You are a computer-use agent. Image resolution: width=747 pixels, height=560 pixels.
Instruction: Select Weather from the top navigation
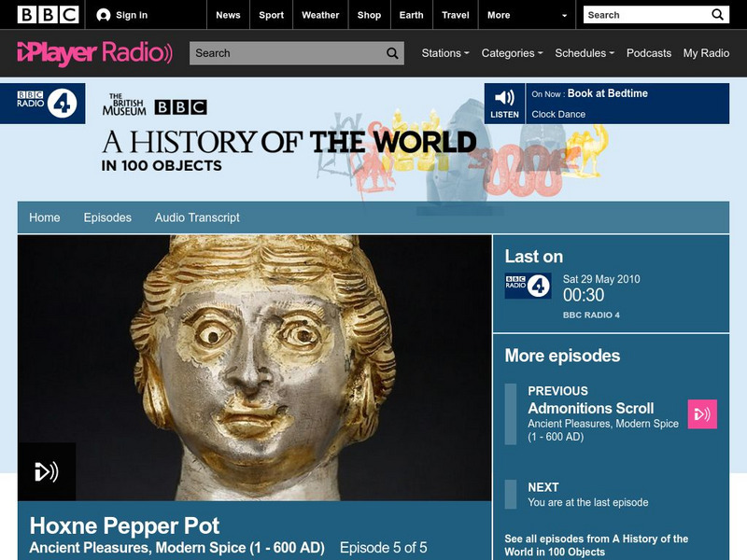(319, 15)
